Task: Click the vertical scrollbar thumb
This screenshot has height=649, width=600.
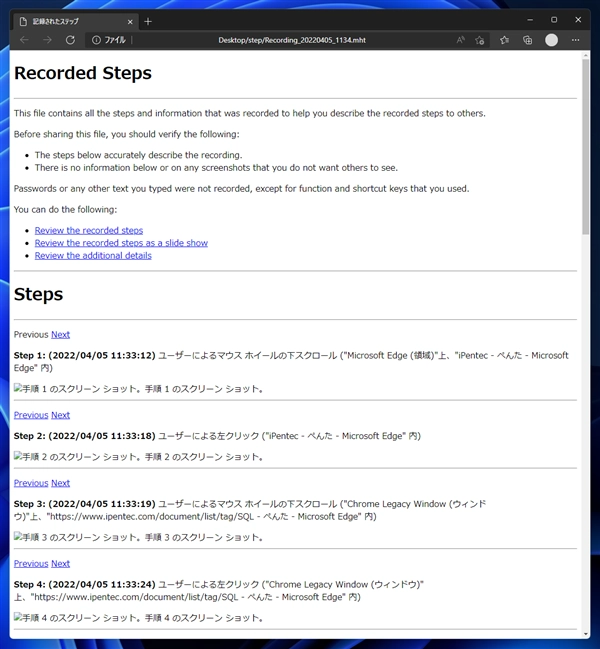Action: point(586,147)
